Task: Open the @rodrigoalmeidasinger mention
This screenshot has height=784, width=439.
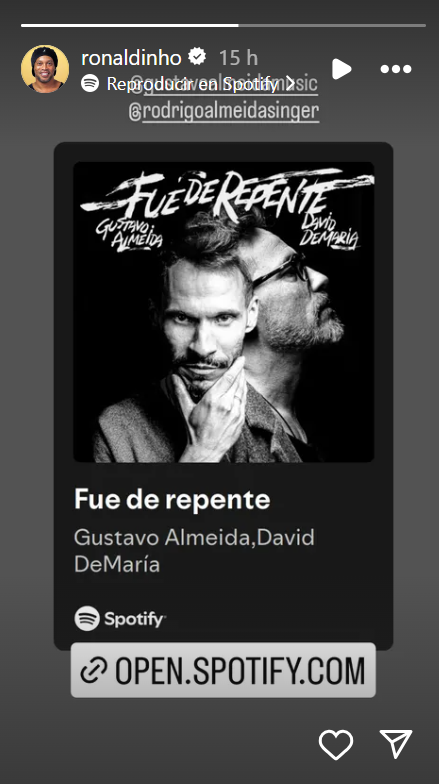Action: (224, 112)
